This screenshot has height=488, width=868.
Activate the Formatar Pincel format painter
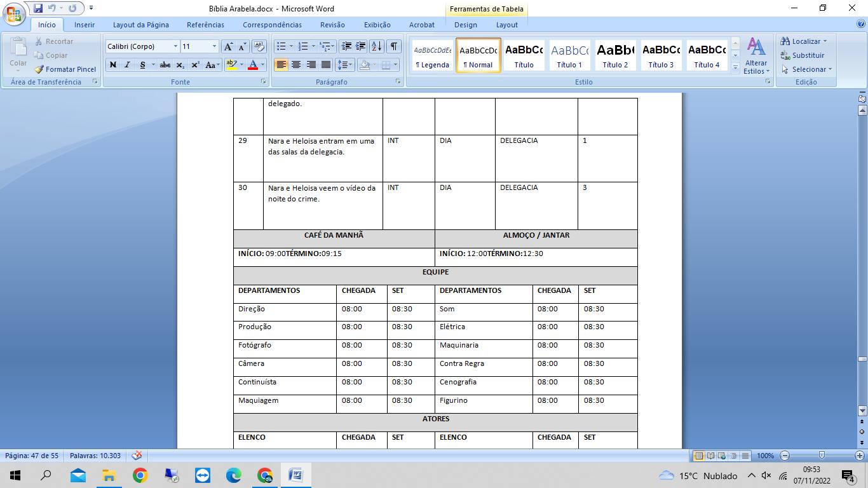(x=65, y=69)
